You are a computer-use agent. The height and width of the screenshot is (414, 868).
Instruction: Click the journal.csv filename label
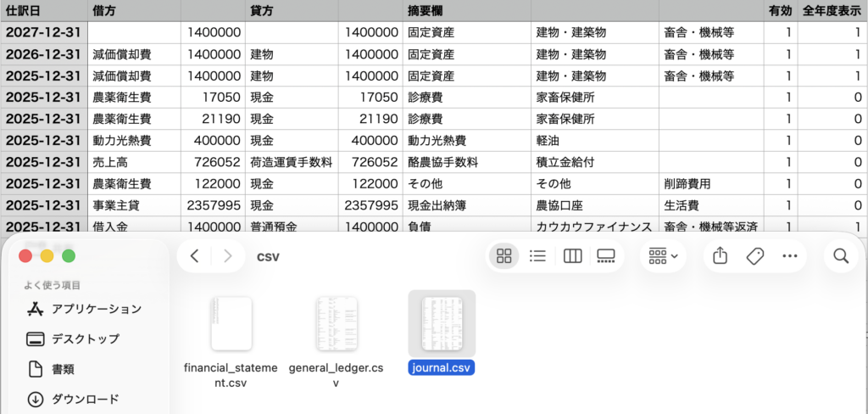pos(441,368)
